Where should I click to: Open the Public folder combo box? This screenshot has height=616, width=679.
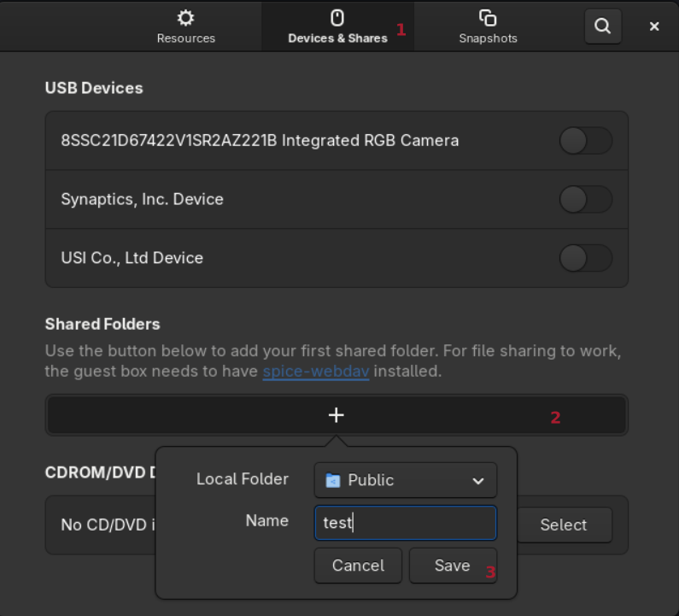pyautogui.click(x=405, y=480)
